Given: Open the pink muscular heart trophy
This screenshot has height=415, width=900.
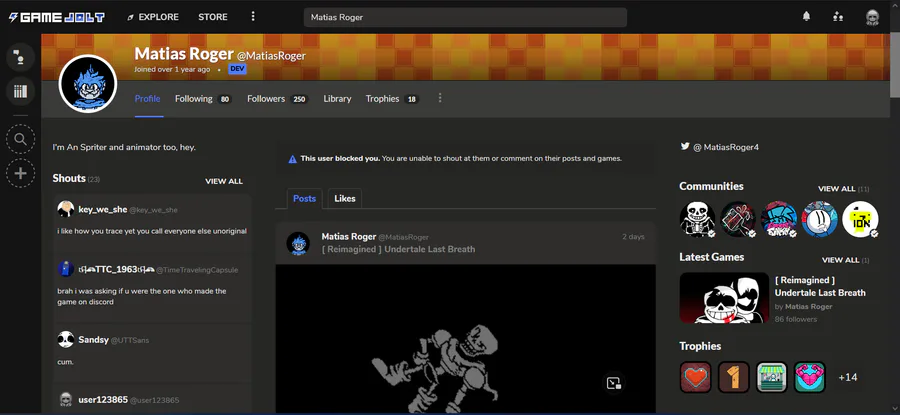Looking at the screenshot, I should point(810,377).
